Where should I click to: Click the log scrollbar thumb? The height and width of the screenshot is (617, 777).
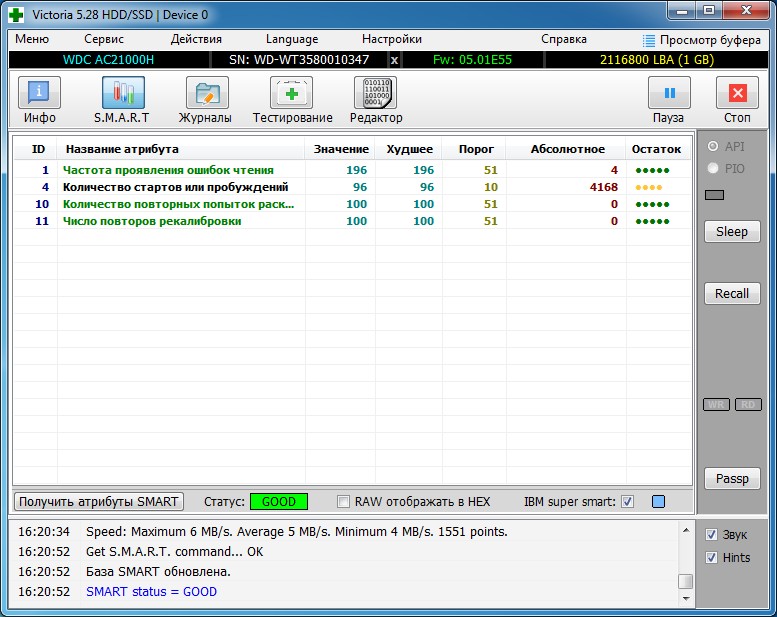point(686,581)
